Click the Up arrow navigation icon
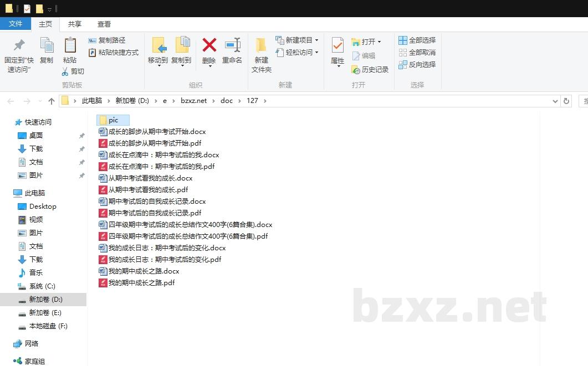 pos(52,101)
